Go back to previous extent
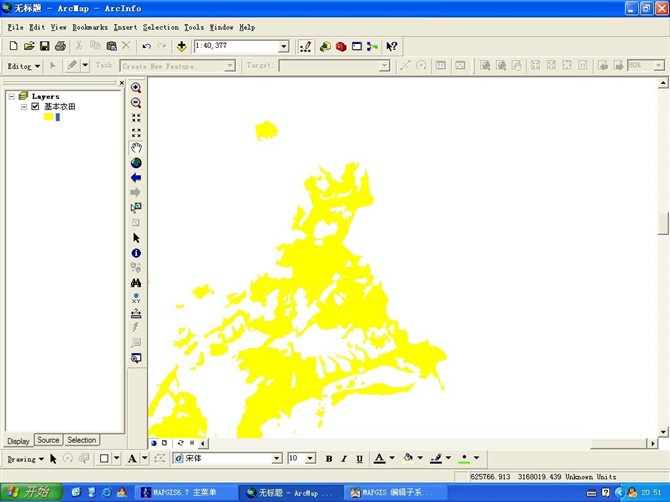 pyautogui.click(x=136, y=178)
